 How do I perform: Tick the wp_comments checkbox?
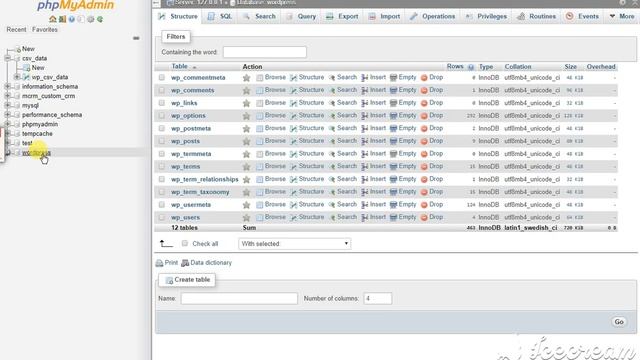coord(162,90)
